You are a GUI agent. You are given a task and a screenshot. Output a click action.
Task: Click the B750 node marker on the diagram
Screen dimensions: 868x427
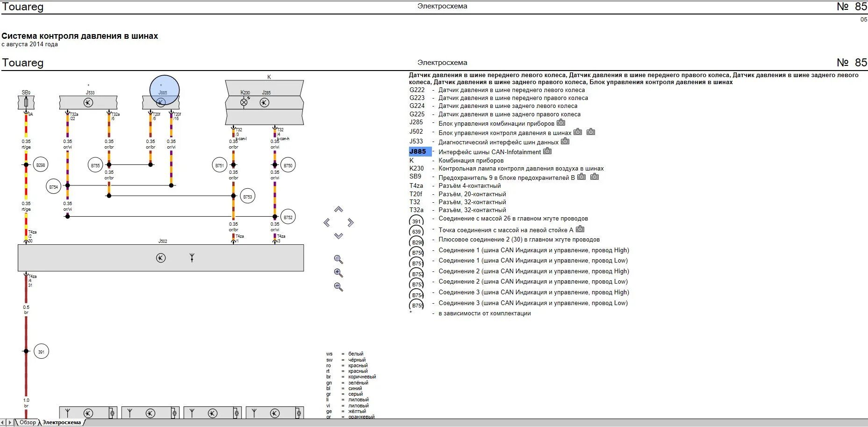point(288,165)
